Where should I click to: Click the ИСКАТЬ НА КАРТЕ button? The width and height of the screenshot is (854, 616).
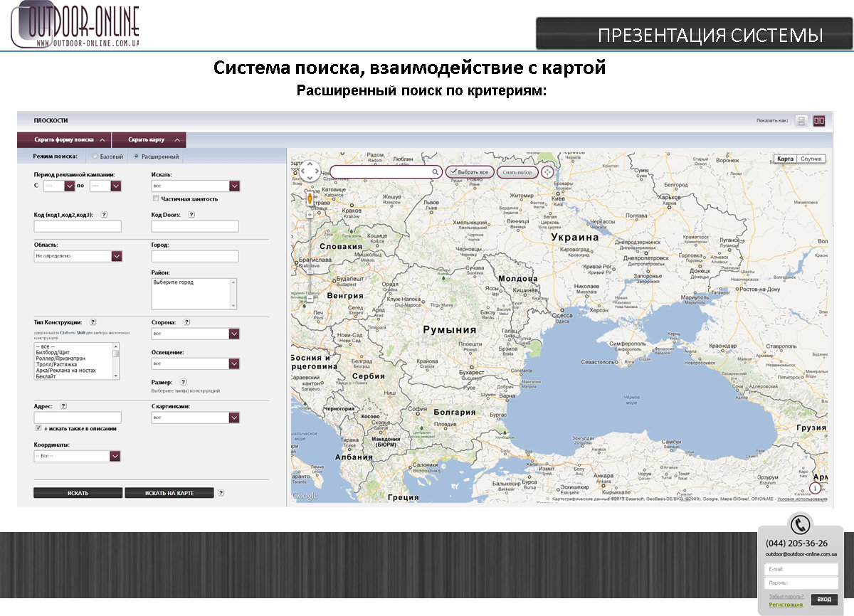point(169,492)
